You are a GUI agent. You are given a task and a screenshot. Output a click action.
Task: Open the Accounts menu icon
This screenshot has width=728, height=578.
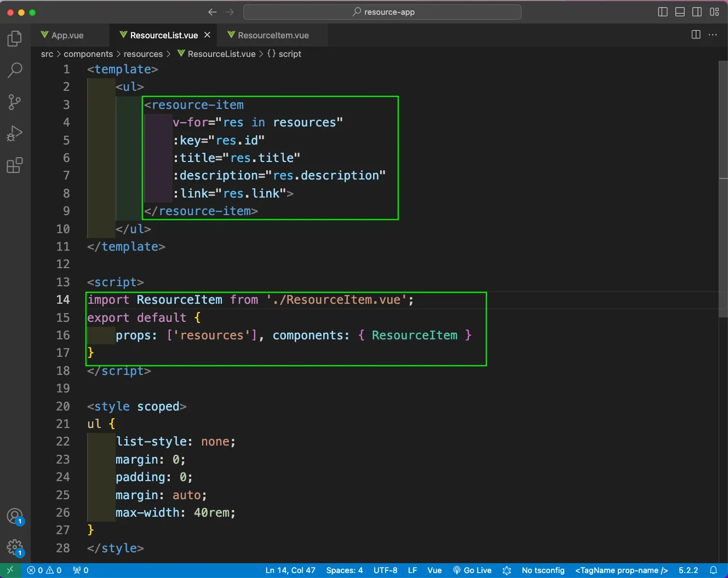(15, 516)
